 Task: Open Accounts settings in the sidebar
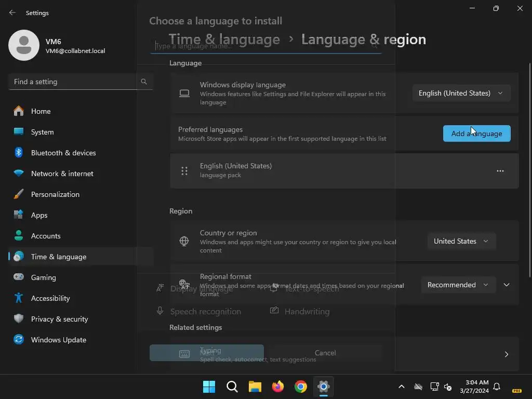click(81, 236)
